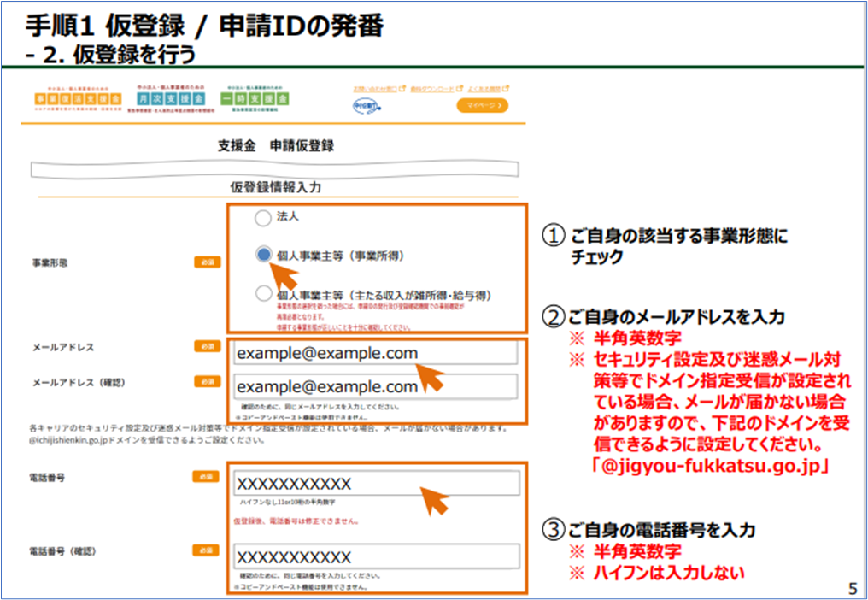This screenshot has height=600, width=868.
Task: Click the メールアドレス（確認） input field
Action: click(376, 386)
